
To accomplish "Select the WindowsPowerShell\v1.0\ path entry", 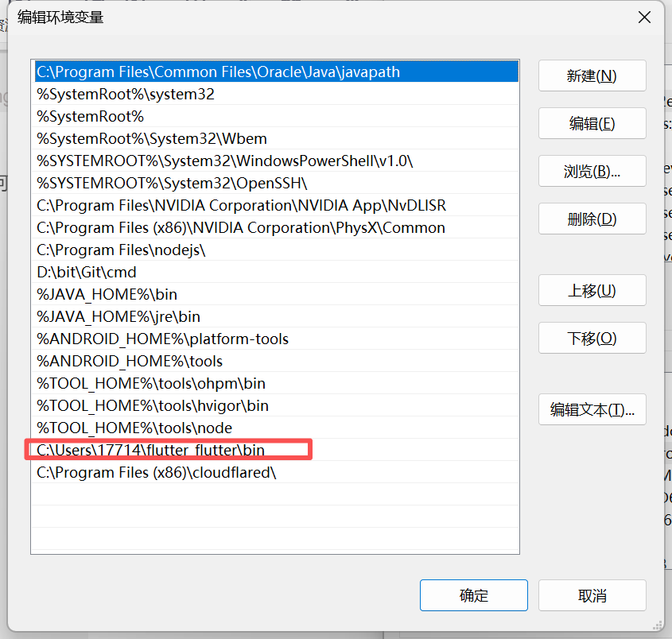I will pos(275,161).
